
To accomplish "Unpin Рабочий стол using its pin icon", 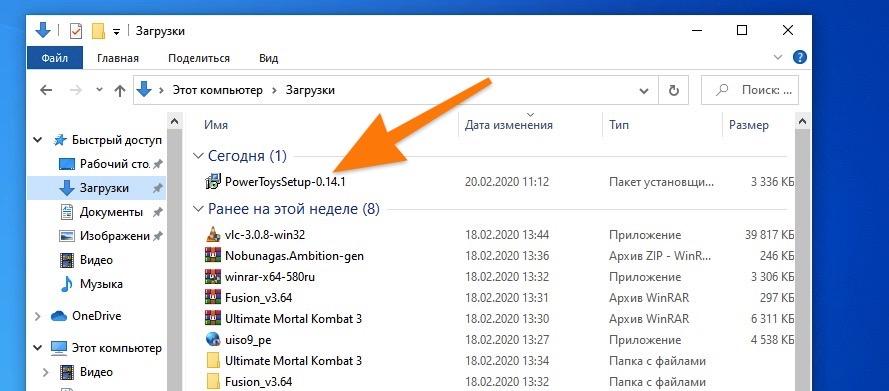I will (x=158, y=164).
